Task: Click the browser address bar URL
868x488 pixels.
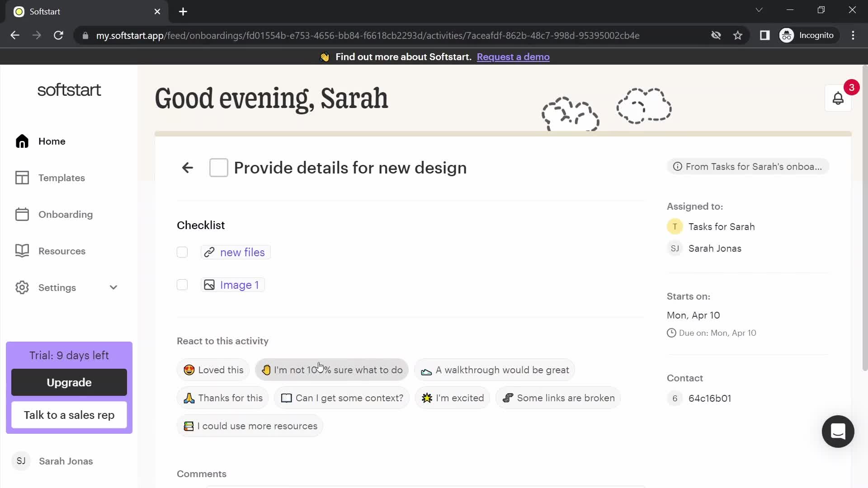Action: (x=368, y=36)
